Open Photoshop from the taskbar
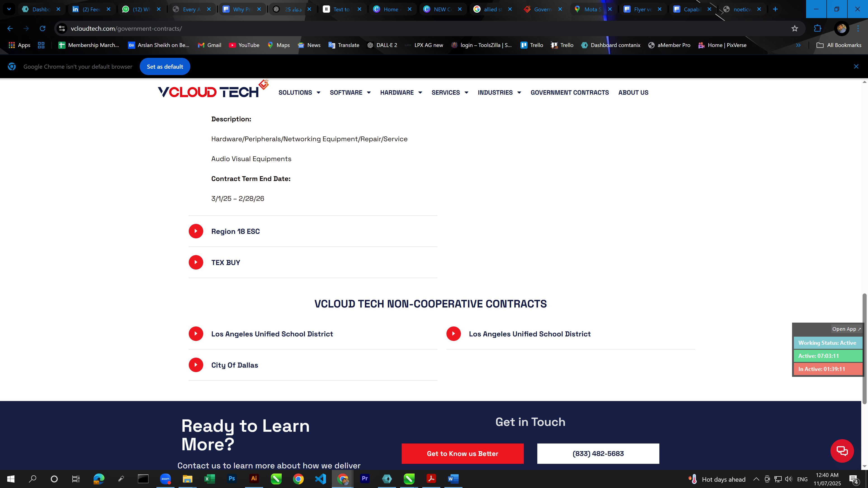Image resolution: width=868 pixels, height=488 pixels. pyautogui.click(x=232, y=479)
